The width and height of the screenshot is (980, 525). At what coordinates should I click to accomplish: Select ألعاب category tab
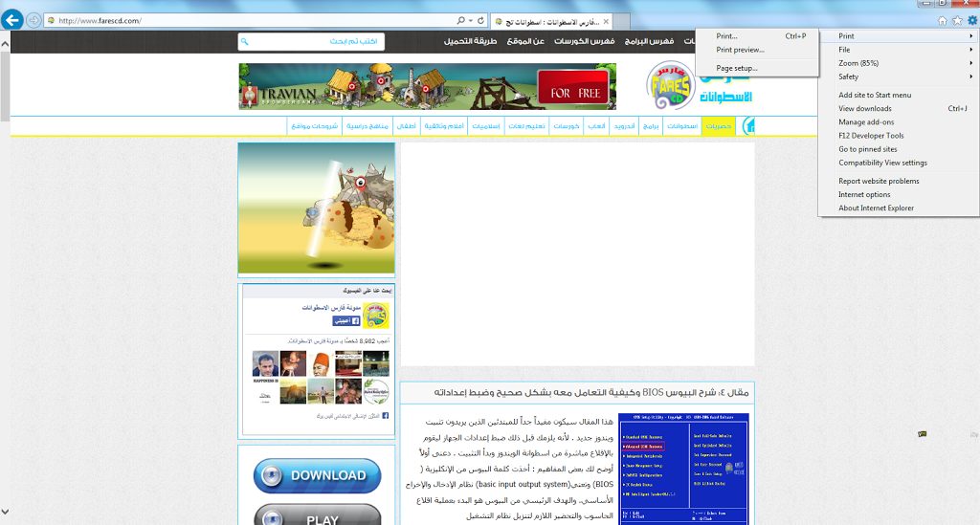click(596, 126)
